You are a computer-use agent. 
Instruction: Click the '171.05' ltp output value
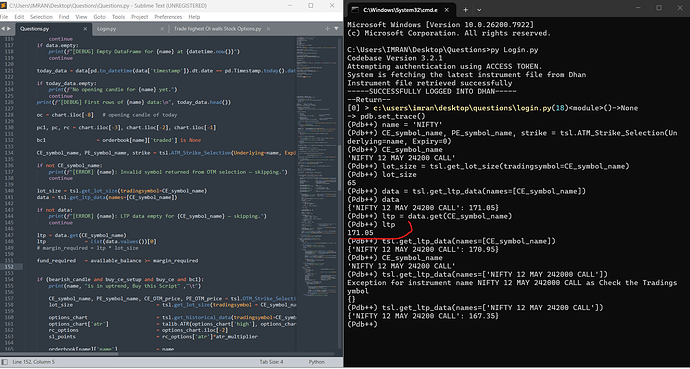[x=360, y=233]
